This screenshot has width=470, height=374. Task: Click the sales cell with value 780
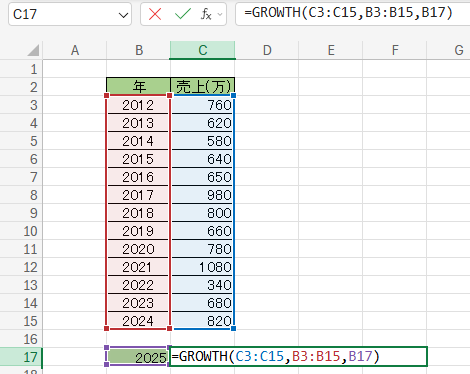(x=203, y=249)
